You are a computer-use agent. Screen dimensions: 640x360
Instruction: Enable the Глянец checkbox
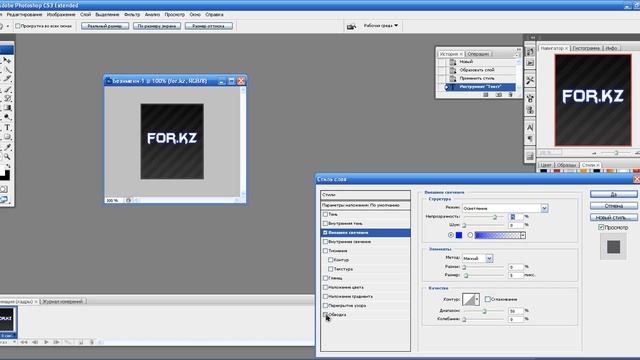[x=325, y=278]
